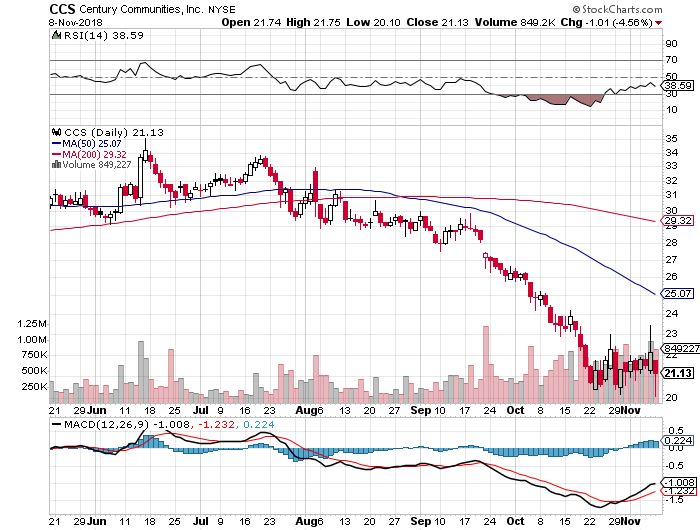Viewport: 700px width, 530px height.
Task: Click the StockCharts.com copyright icon
Action: 576,9
